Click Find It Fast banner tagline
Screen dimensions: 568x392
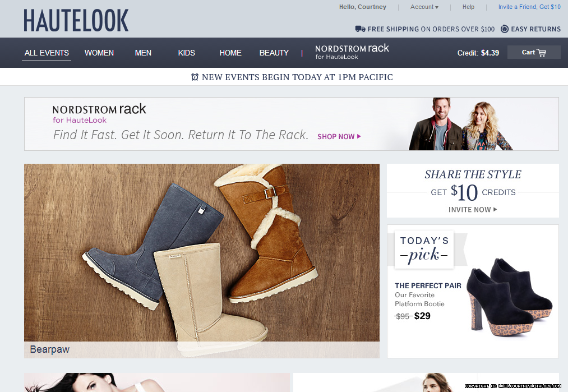click(181, 135)
